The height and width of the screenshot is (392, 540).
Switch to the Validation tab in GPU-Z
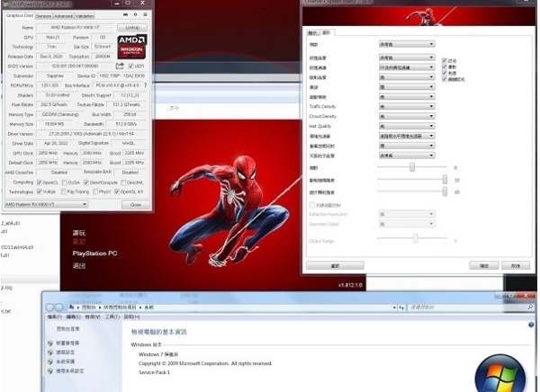[85, 16]
